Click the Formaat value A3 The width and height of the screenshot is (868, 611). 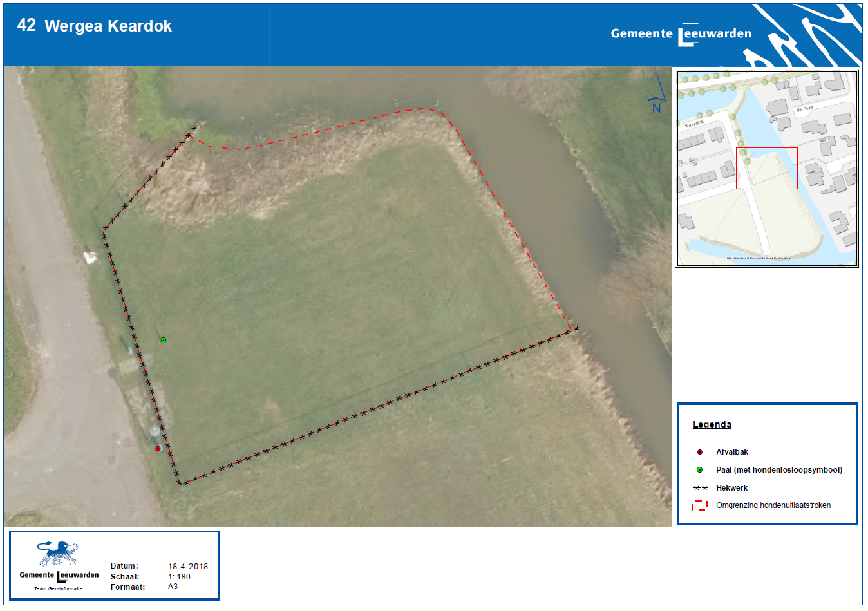click(173, 587)
